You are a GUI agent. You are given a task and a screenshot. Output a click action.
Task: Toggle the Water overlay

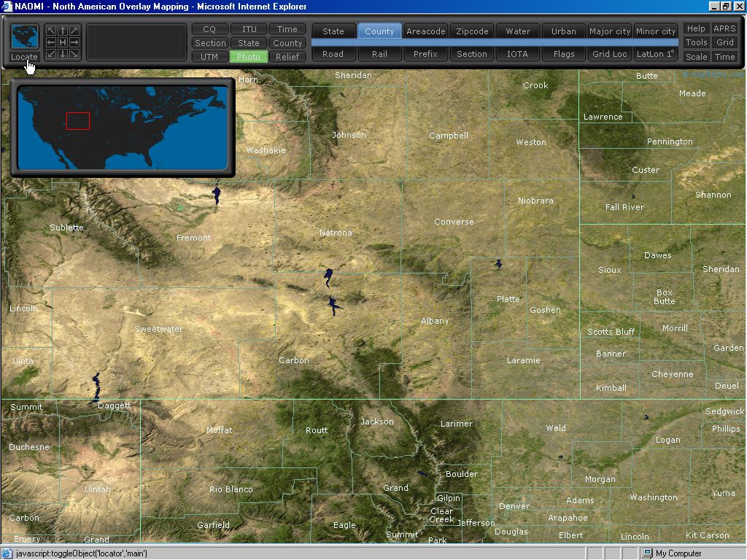[518, 31]
